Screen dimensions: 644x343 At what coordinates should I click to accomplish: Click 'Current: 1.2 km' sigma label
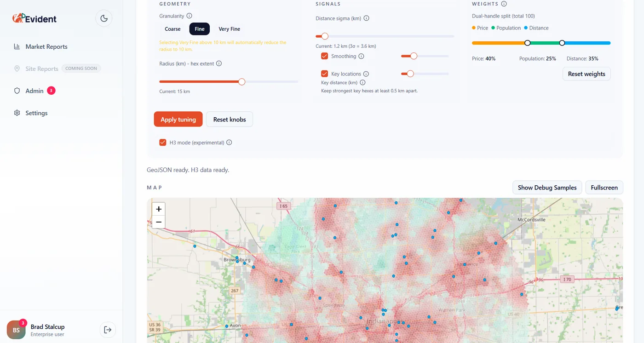346,46
